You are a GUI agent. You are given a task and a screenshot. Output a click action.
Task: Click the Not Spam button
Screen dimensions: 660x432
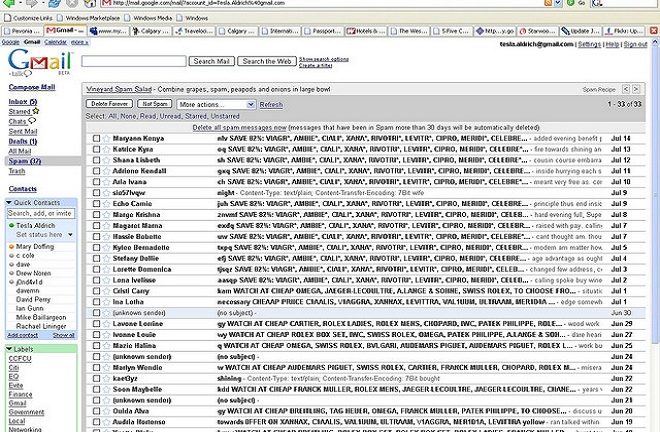point(155,104)
